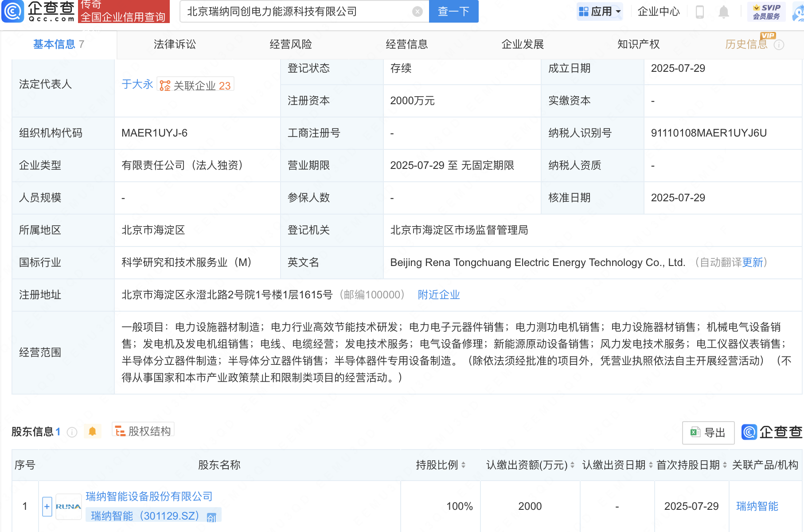The width and height of the screenshot is (804, 532).
Task: Click registered address text 北京市海淀区永澄北路2号院
Action: pos(227,295)
